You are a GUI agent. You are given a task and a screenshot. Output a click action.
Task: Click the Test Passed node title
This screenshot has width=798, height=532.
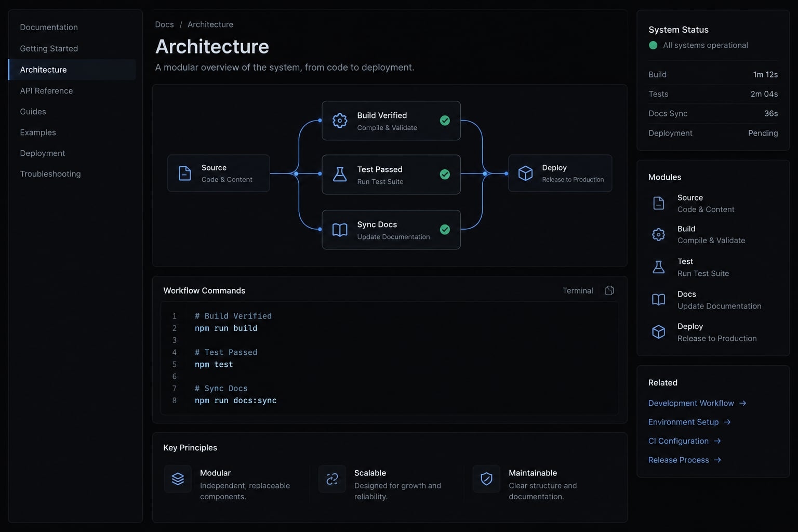(x=380, y=169)
